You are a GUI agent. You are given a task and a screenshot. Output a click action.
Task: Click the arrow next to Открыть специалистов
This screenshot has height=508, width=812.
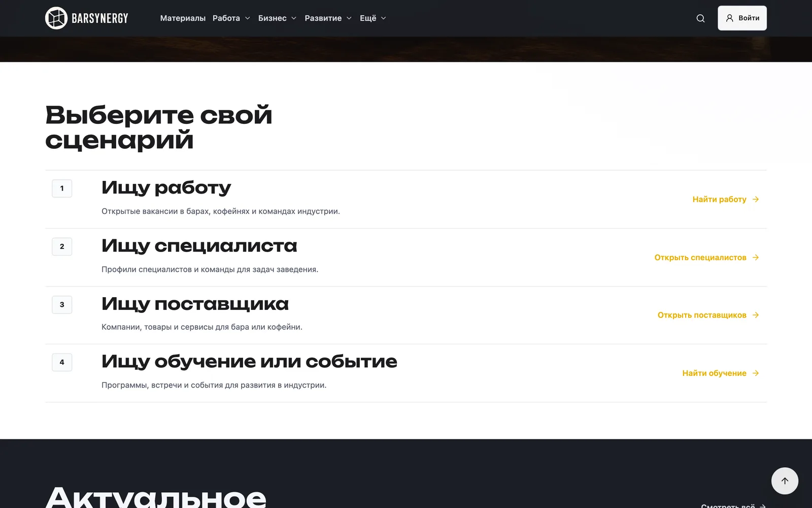coord(756,258)
